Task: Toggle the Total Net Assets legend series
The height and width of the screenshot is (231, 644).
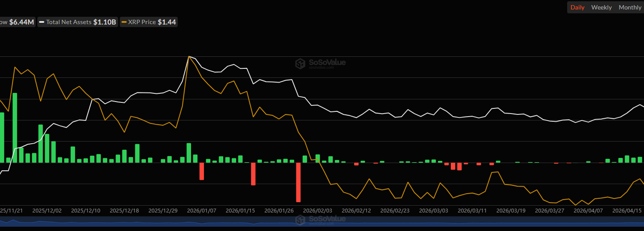Action: (77, 22)
